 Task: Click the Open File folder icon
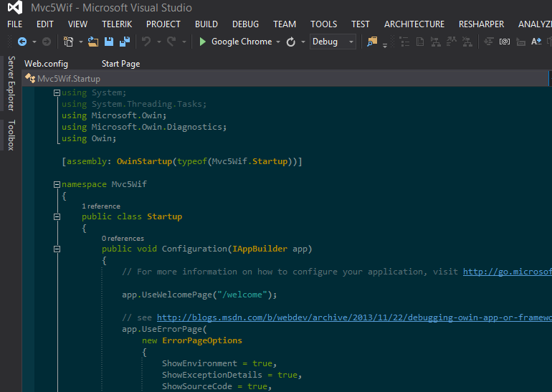(x=93, y=42)
